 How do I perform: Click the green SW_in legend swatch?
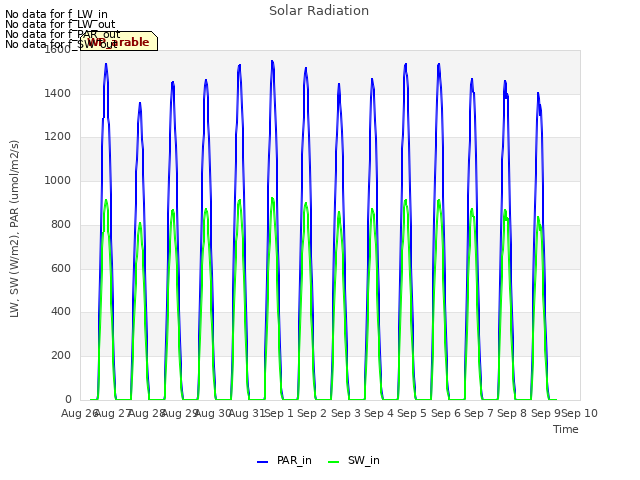[333, 462]
